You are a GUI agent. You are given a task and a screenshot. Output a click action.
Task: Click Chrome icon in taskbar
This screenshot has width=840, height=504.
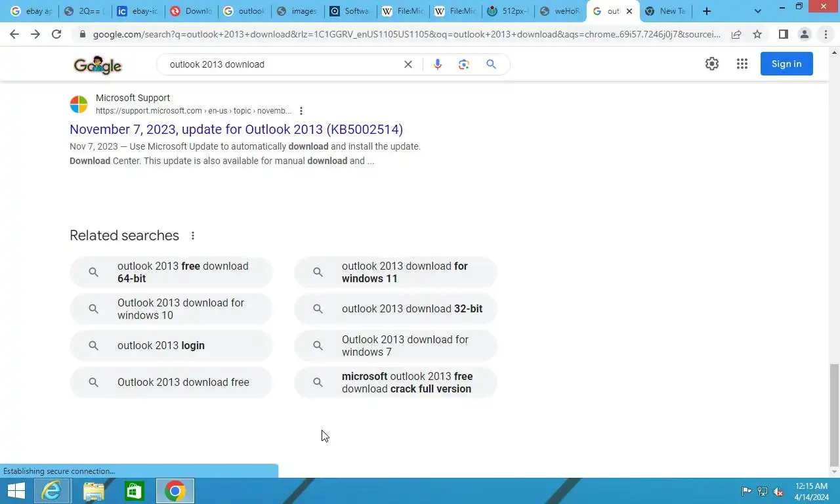click(175, 491)
